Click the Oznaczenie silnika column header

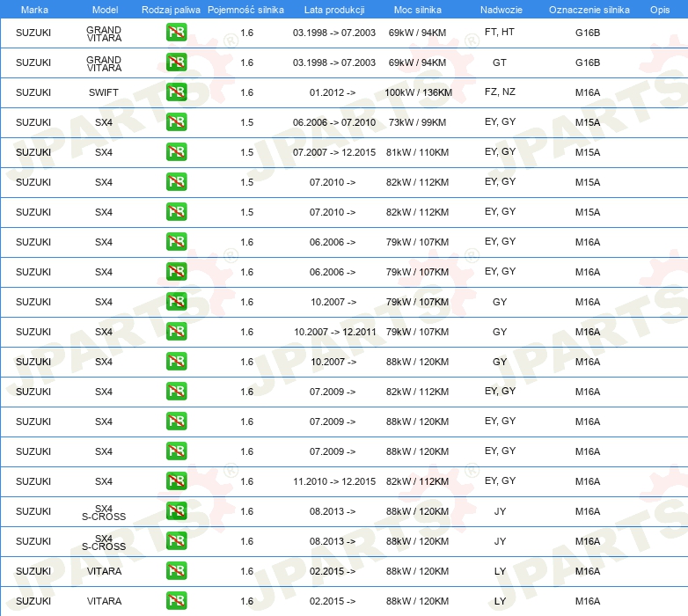[589, 10]
